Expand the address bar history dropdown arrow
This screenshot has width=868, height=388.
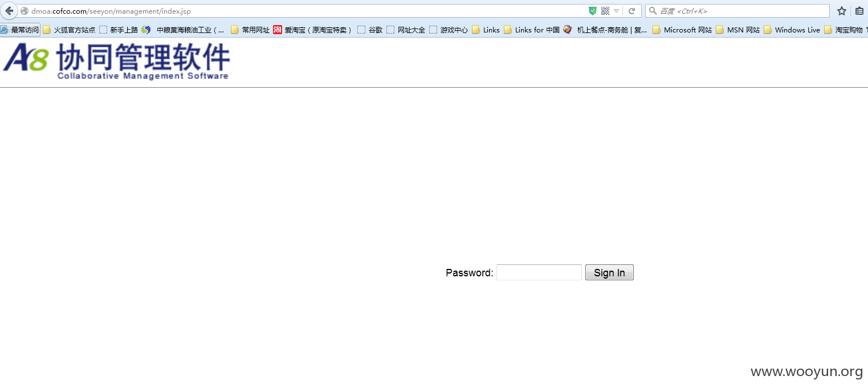(x=616, y=11)
